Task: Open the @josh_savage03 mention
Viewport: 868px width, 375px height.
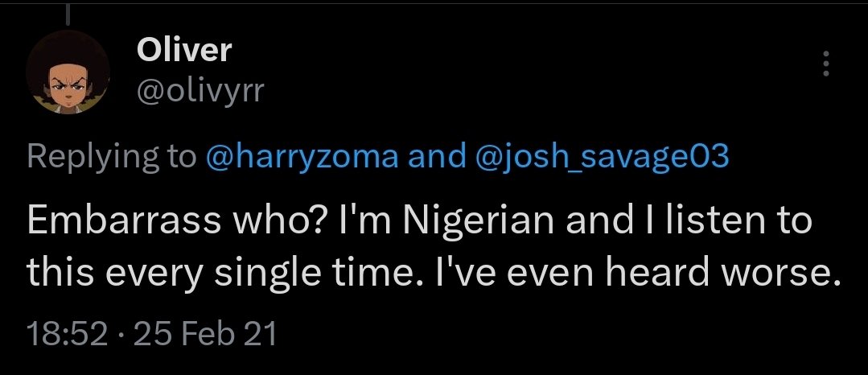Action: tap(602, 159)
